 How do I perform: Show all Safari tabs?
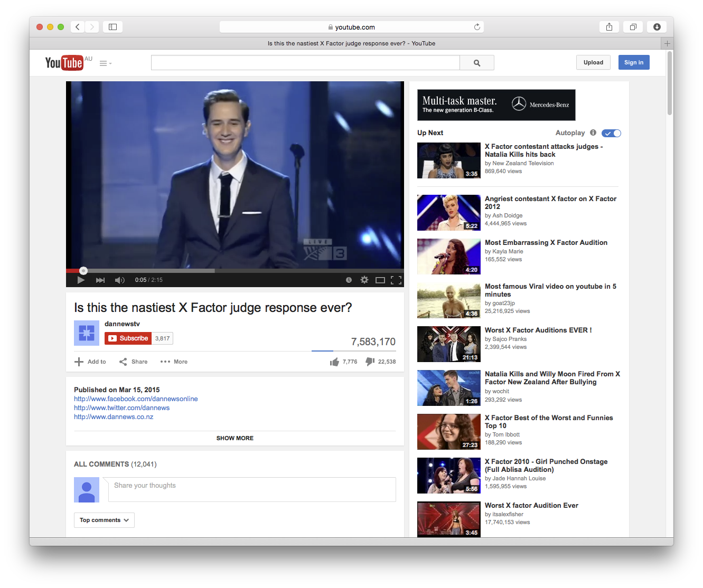(x=633, y=27)
